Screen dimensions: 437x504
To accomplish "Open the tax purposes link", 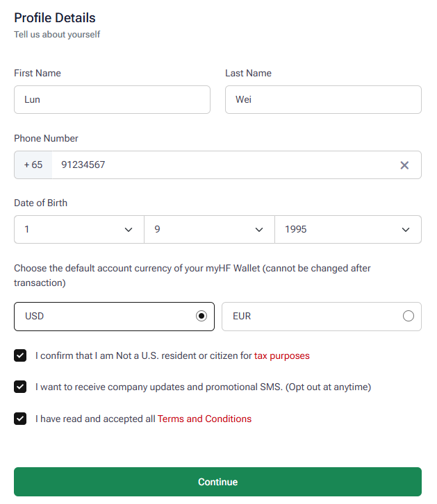I will click(281, 356).
